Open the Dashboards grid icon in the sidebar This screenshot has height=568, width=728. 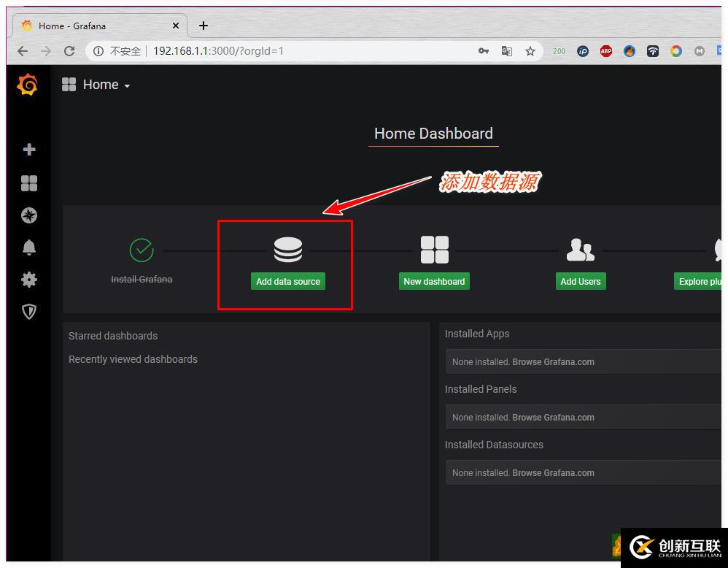(29, 183)
